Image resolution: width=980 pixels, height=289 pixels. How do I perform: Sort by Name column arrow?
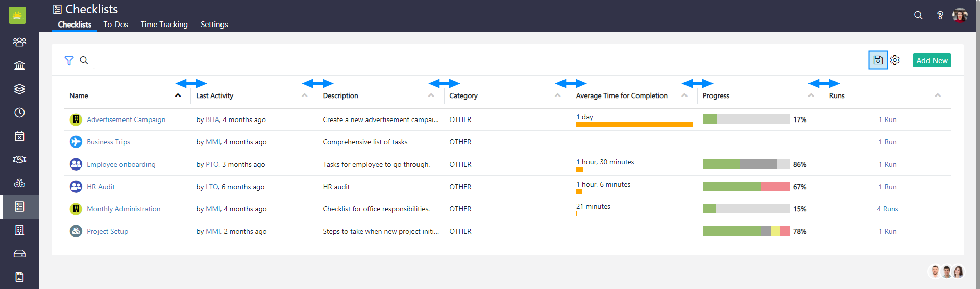[x=178, y=95]
